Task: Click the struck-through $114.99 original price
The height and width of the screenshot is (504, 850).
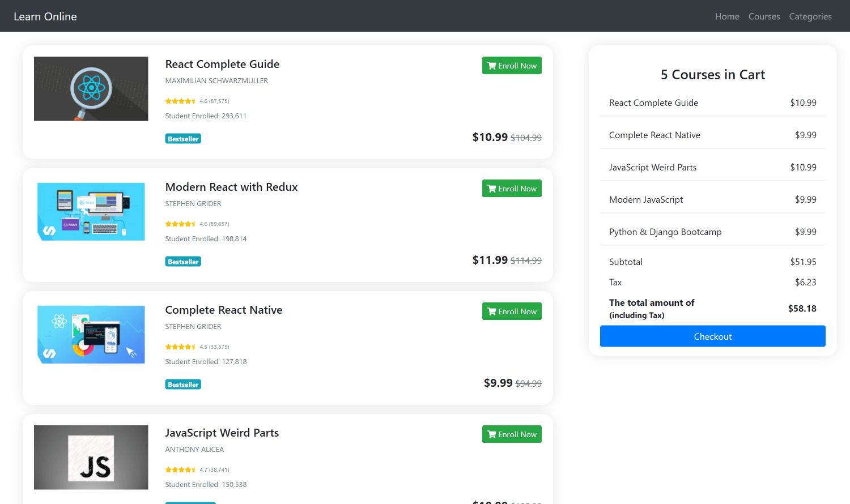Action: tap(526, 260)
